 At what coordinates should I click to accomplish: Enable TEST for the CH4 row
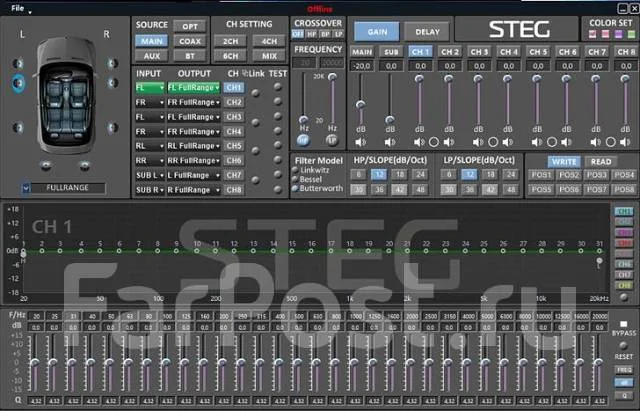point(278,131)
